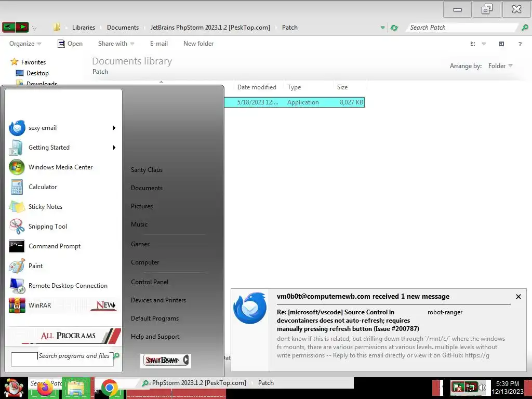Click the Shut Down button
This screenshot has height=399, width=532.
point(163,361)
